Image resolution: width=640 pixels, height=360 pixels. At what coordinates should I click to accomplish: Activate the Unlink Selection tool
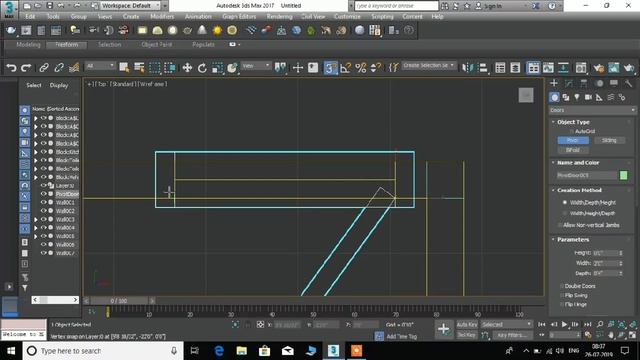pos(59,68)
